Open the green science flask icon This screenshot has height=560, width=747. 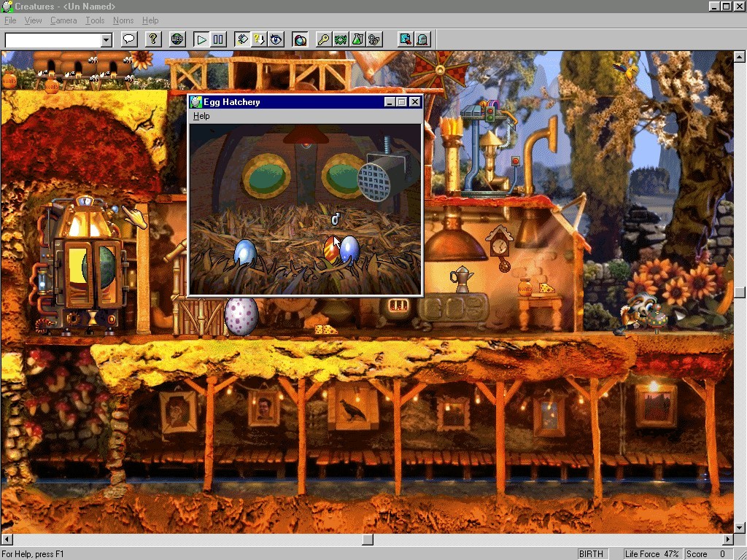pos(357,39)
